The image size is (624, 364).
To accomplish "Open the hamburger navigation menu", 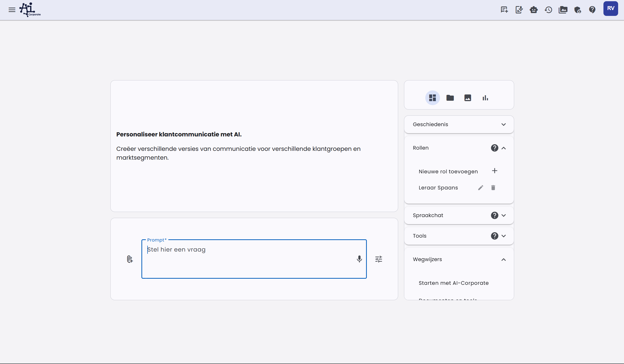I will [x=12, y=10].
